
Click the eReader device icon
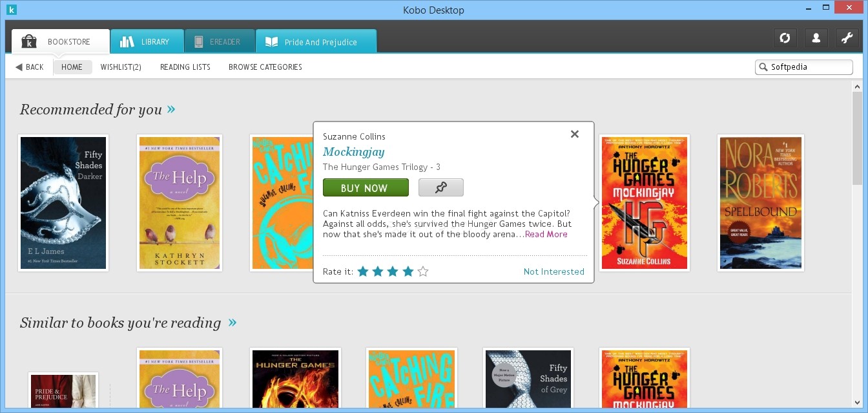pyautogui.click(x=199, y=41)
